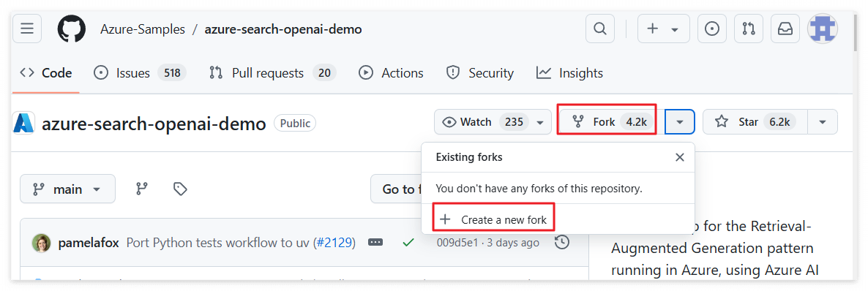
Task: Open the main branch selector
Action: click(x=67, y=189)
